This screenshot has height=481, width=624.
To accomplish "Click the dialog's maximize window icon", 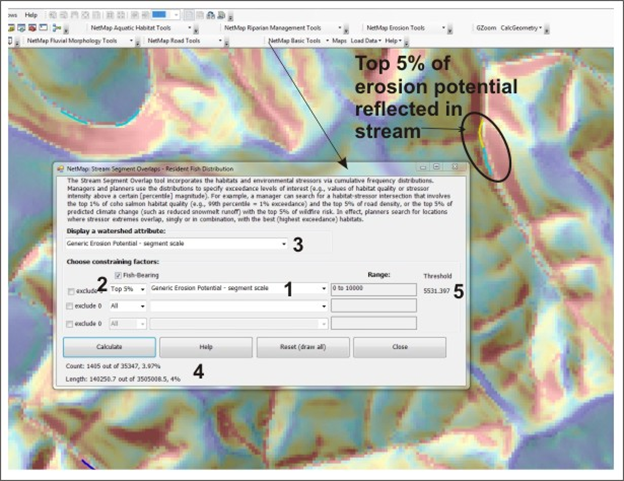I will [436, 168].
